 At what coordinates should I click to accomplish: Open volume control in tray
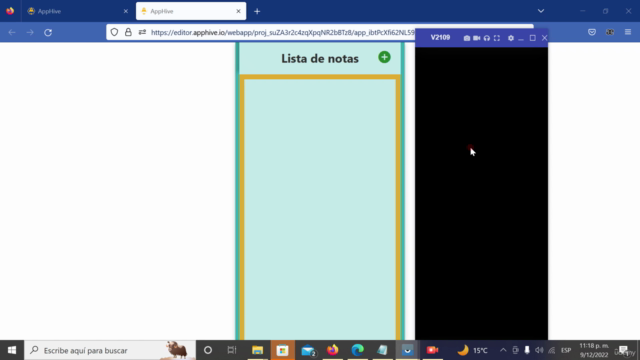click(539, 350)
